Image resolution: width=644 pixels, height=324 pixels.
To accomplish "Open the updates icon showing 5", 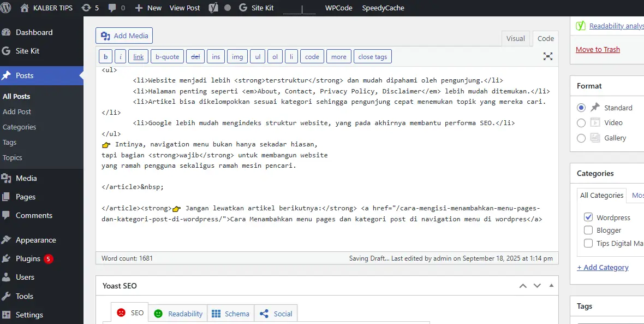I will pyautogui.click(x=90, y=8).
